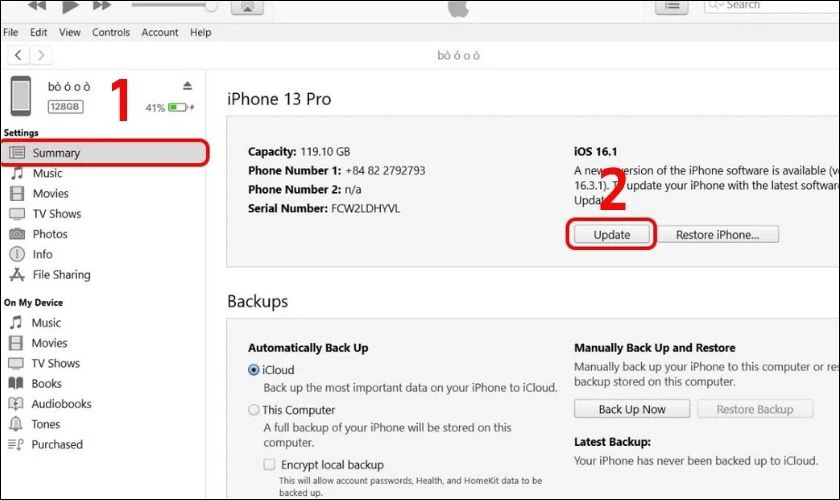The image size is (840, 500).
Task: Click the Play button
Action: click(x=70, y=6)
